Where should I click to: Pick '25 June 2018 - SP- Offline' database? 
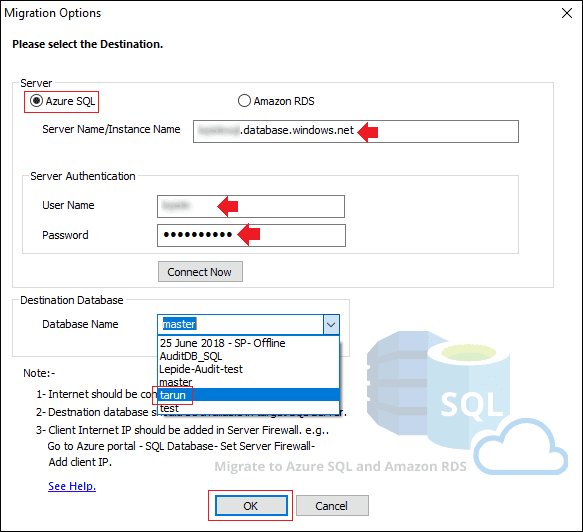coord(248,343)
